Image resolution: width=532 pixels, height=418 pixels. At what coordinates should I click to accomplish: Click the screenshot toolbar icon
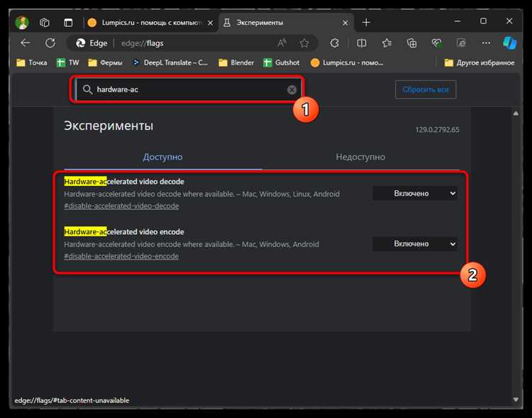(x=461, y=43)
